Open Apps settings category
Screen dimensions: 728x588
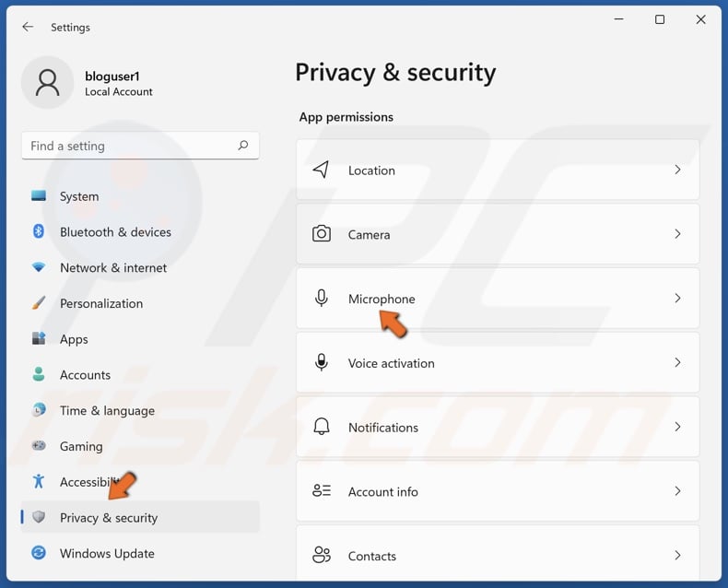pyautogui.click(x=140, y=339)
